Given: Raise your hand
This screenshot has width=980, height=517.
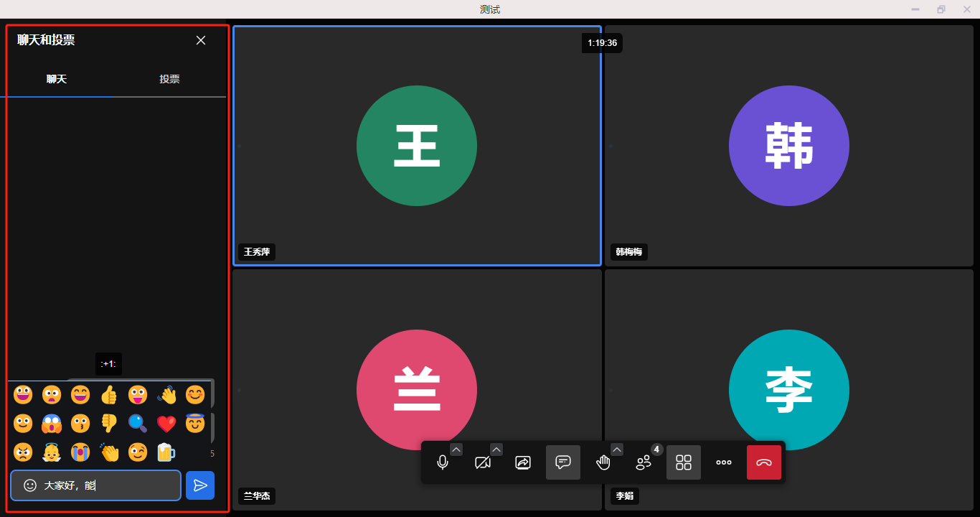Looking at the screenshot, I should pos(603,462).
